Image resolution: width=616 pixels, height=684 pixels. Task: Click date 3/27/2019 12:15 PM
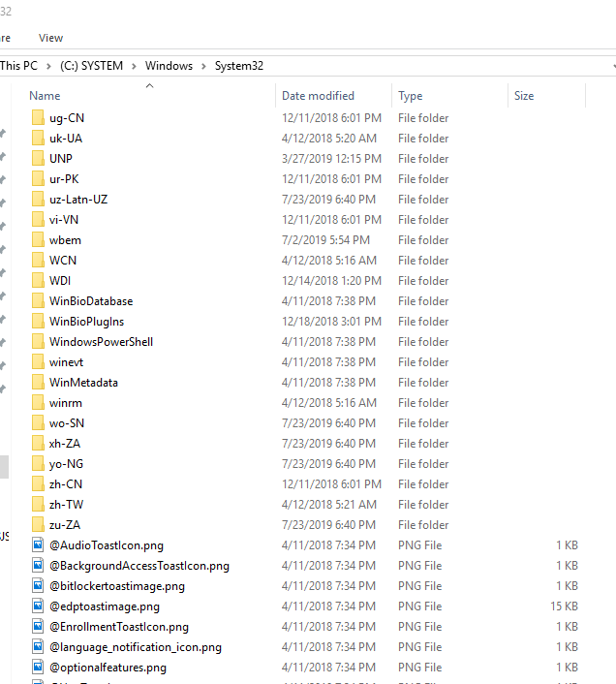[331, 159]
